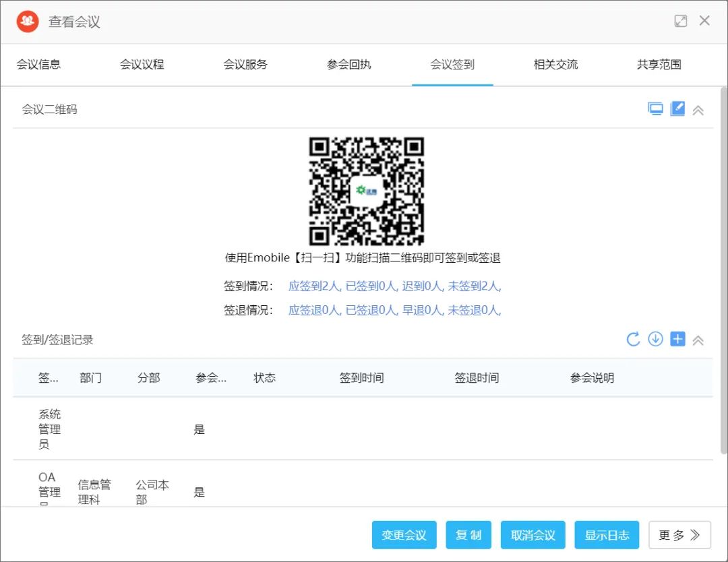728x562 pixels.
Task: Export sign-in records with download icon
Action: click(x=656, y=339)
